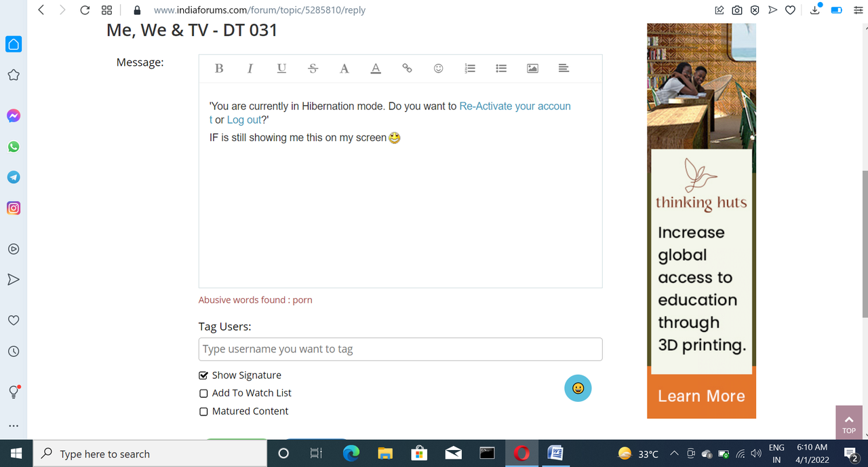Go back with the browser back arrow

click(41, 10)
